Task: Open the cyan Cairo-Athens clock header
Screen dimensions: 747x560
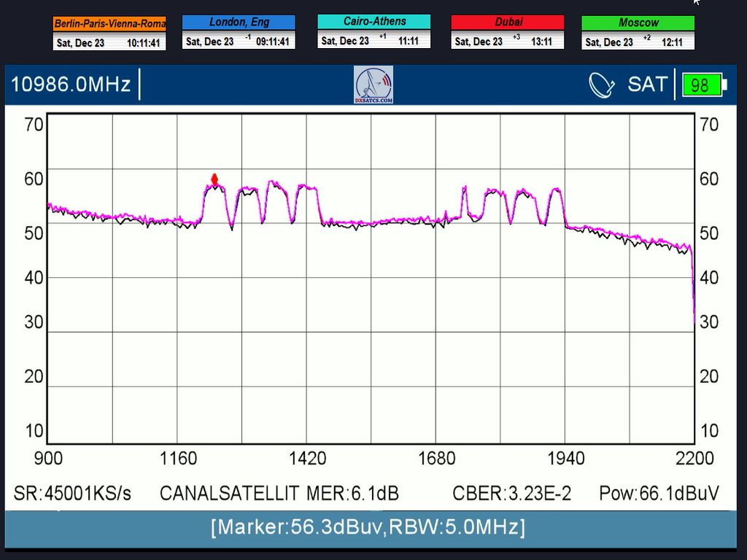Action: pos(373,22)
